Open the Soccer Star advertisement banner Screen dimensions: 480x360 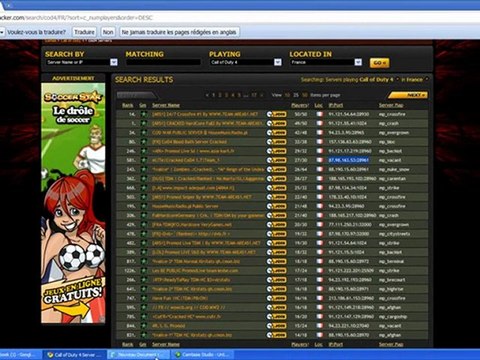coord(73,203)
